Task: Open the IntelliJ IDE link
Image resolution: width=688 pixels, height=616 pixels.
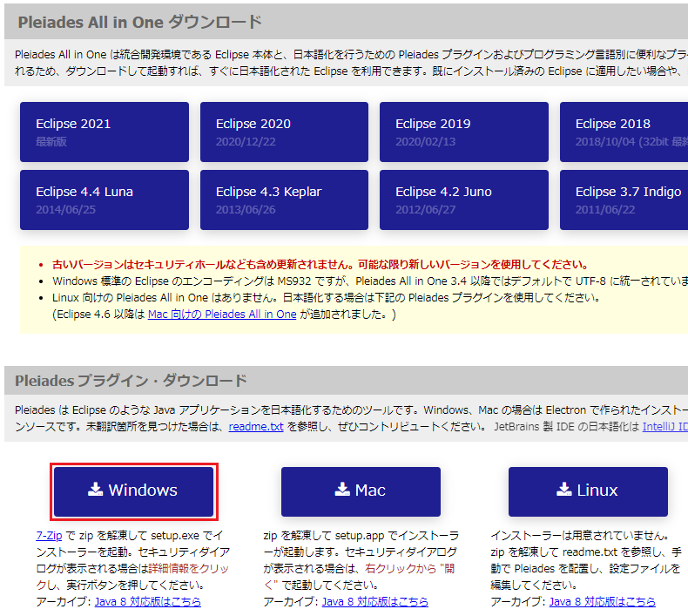Action: coord(665,426)
